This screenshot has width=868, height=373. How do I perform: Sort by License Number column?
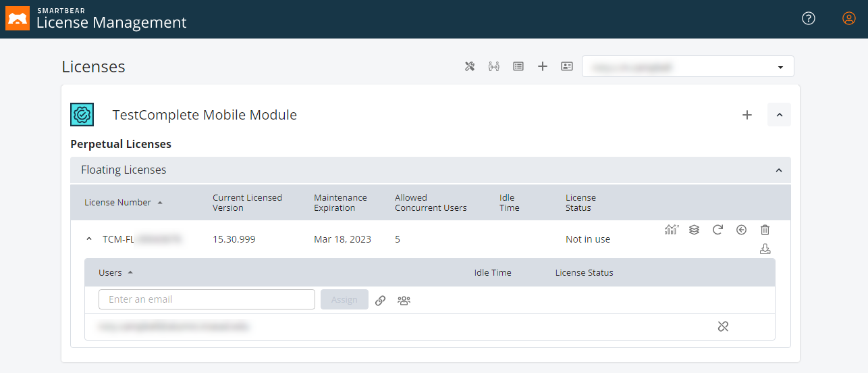tap(123, 203)
